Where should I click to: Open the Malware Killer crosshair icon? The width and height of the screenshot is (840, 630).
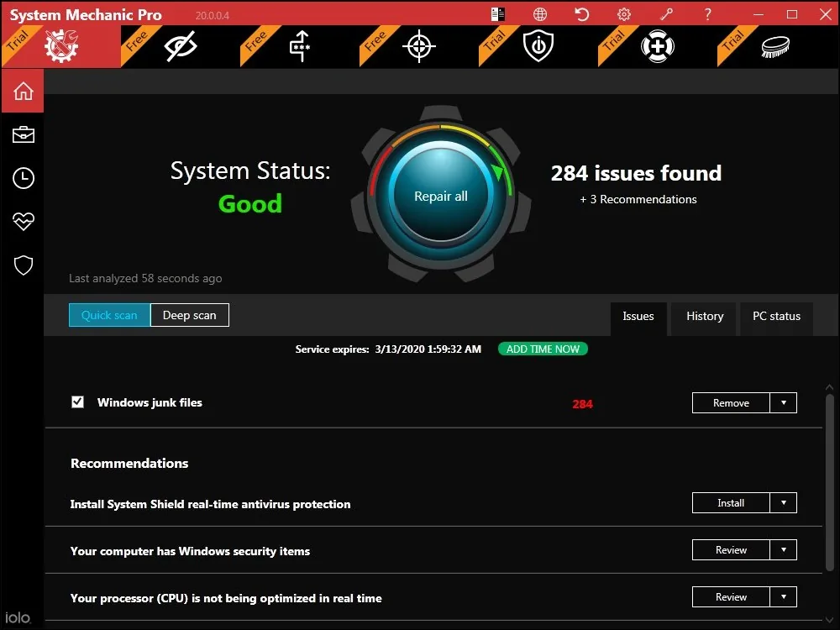tap(419, 46)
